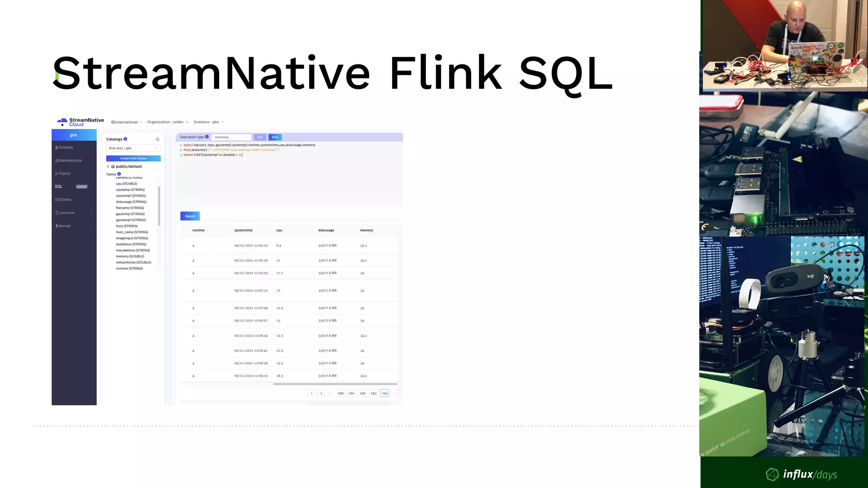Screen dimensions: 868x488
Task: Select the gputempf (STRING) column
Action: click(131, 220)
